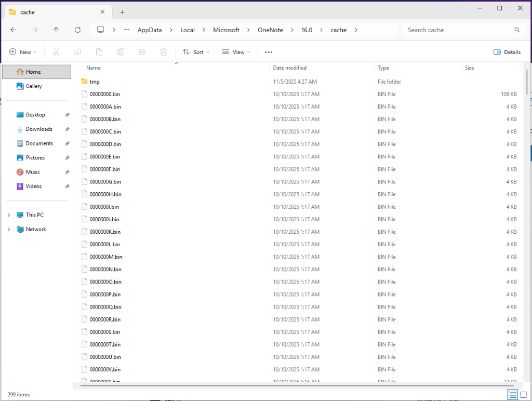This screenshot has height=401, width=532.
Task: Sort by Type column header
Action: (x=383, y=68)
